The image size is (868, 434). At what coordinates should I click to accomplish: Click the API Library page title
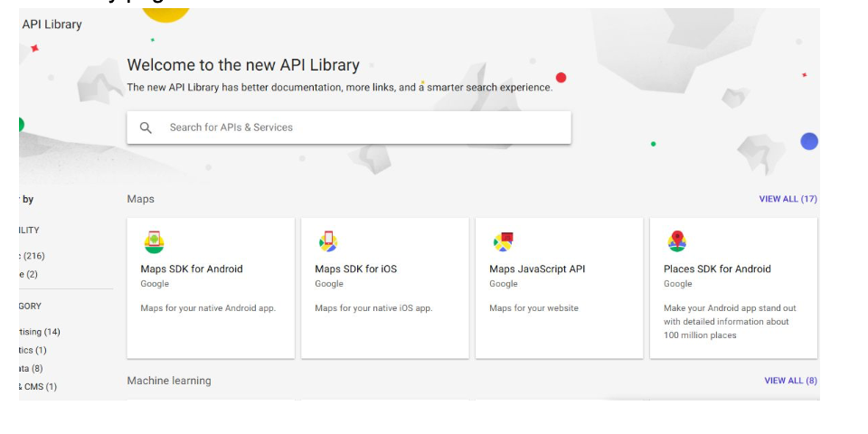52,24
